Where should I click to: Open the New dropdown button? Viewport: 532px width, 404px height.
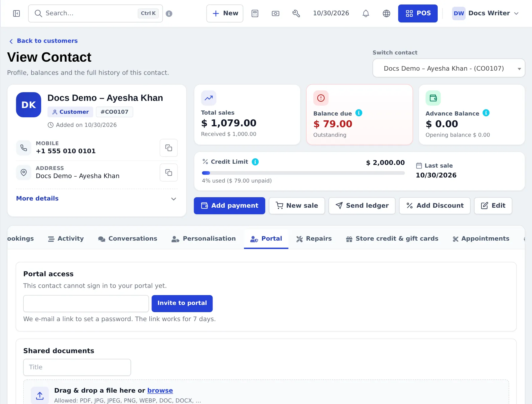225,13
